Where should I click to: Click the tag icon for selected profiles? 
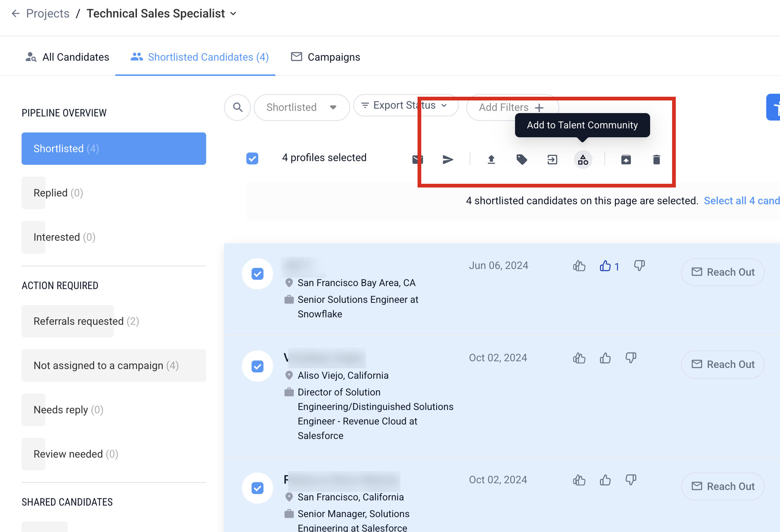(522, 160)
